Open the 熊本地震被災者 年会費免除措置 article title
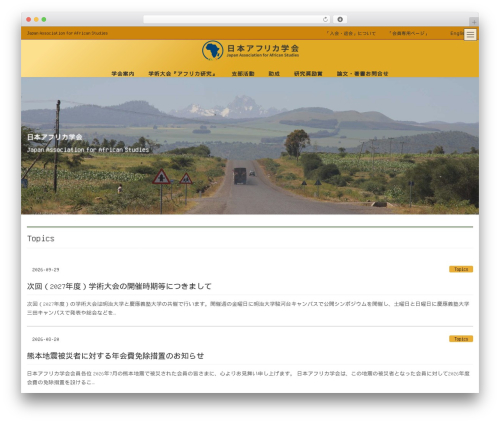This screenshot has height=423, width=500. [x=115, y=356]
